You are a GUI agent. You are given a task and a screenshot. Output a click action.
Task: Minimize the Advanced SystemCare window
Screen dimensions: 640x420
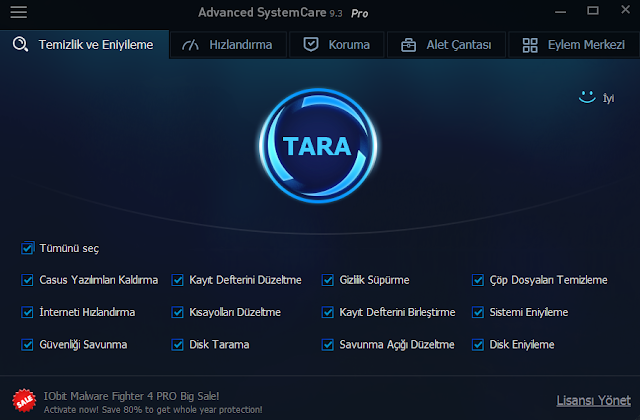[560, 12]
